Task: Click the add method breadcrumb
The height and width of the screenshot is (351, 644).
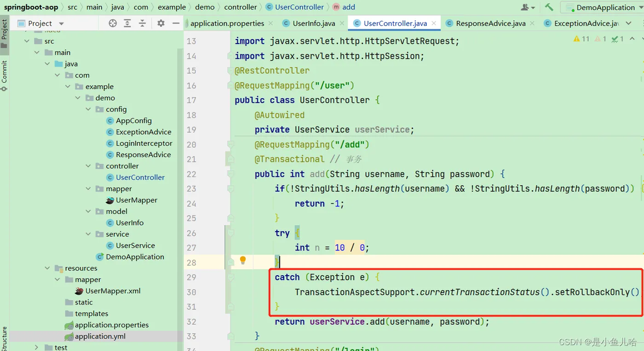Action: click(344, 7)
